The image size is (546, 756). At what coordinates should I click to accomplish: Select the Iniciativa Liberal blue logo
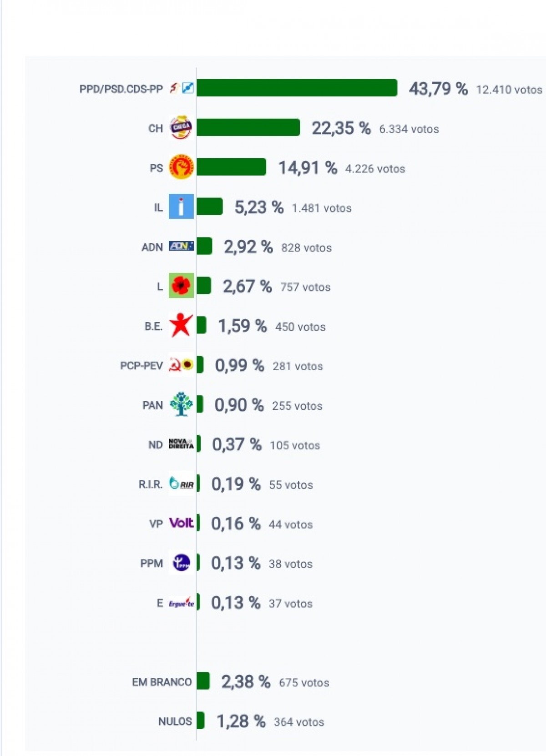(181, 207)
